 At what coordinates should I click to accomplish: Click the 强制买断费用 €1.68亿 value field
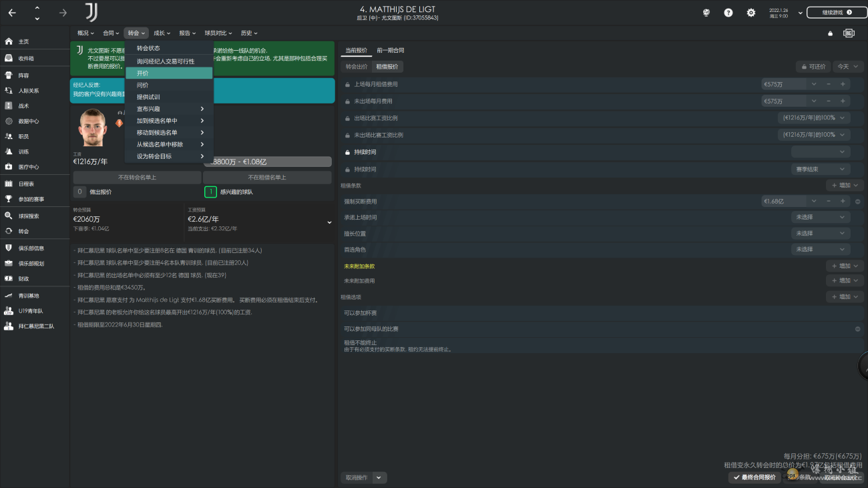(784, 201)
